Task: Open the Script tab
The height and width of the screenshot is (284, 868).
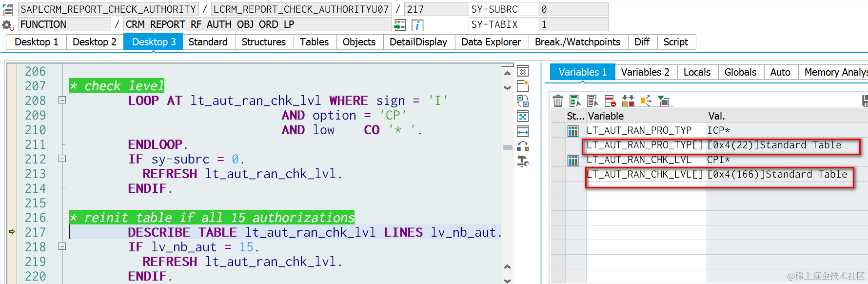Action: (676, 42)
